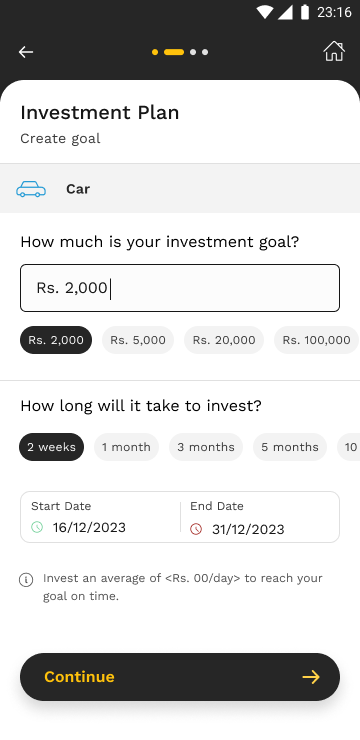Image resolution: width=360 pixels, height=740 pixels.
Task: Pick the 5 months duration option
Action: [x=290, y=447]
